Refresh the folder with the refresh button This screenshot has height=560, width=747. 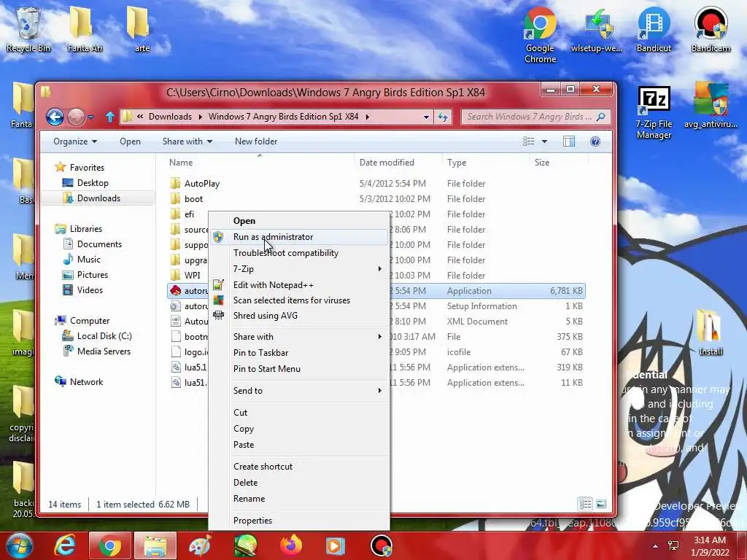(443, 117)
